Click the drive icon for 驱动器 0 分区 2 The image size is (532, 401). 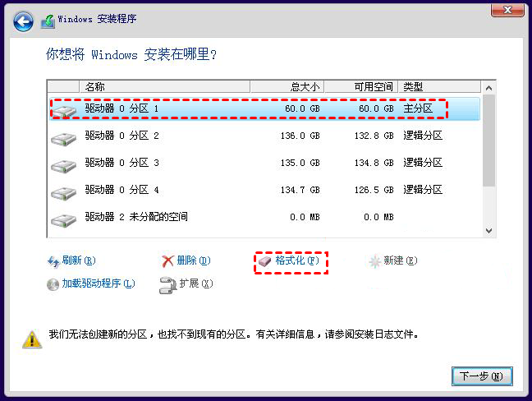pyautogui.click(x=63, y=139)
